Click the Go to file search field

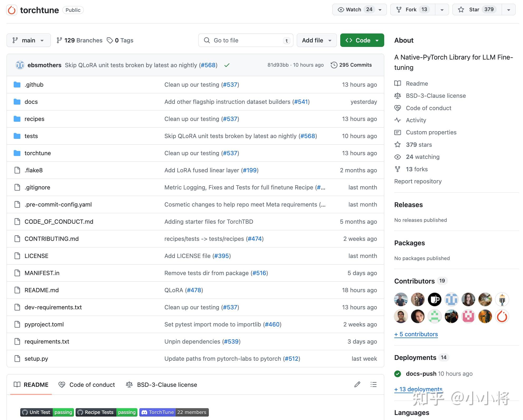[245, 40]
